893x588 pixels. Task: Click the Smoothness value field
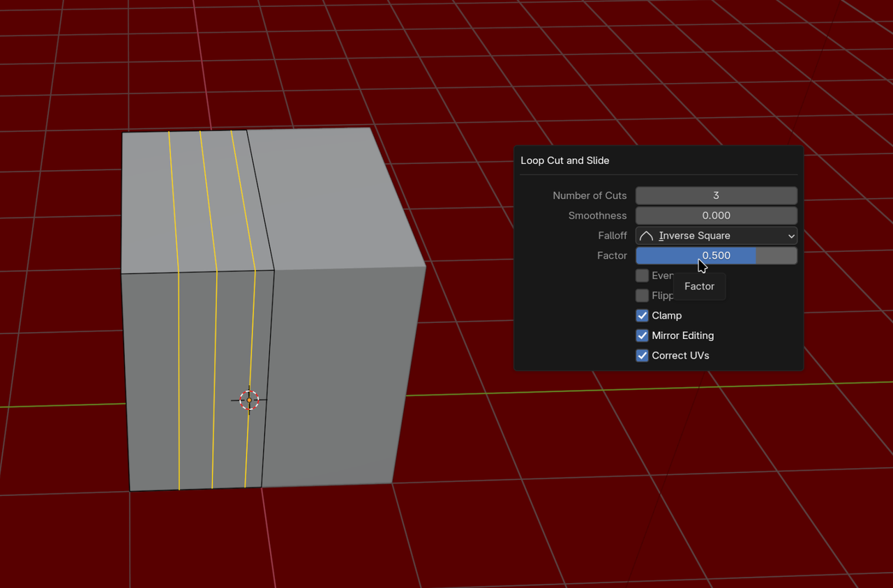point(716,215)
